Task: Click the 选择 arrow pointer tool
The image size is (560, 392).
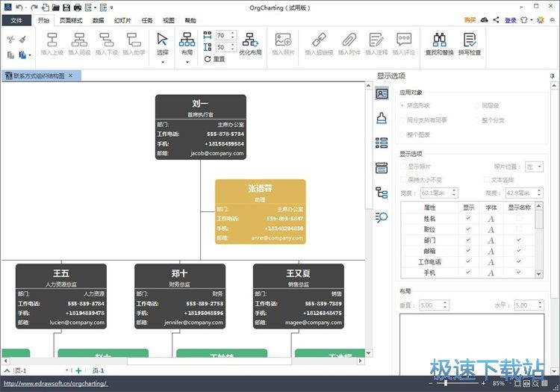Action: tap(163, 40)
